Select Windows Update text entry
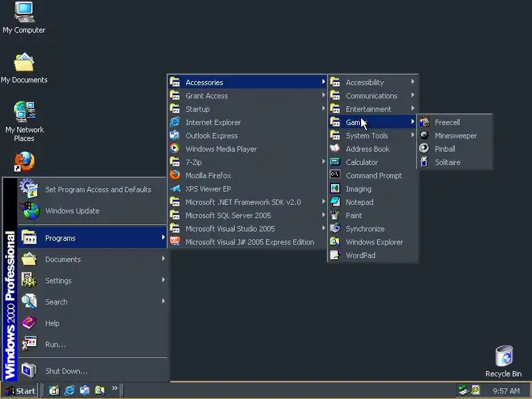The height and width of the screenshot is (399, 532). (x=72, y=211)
